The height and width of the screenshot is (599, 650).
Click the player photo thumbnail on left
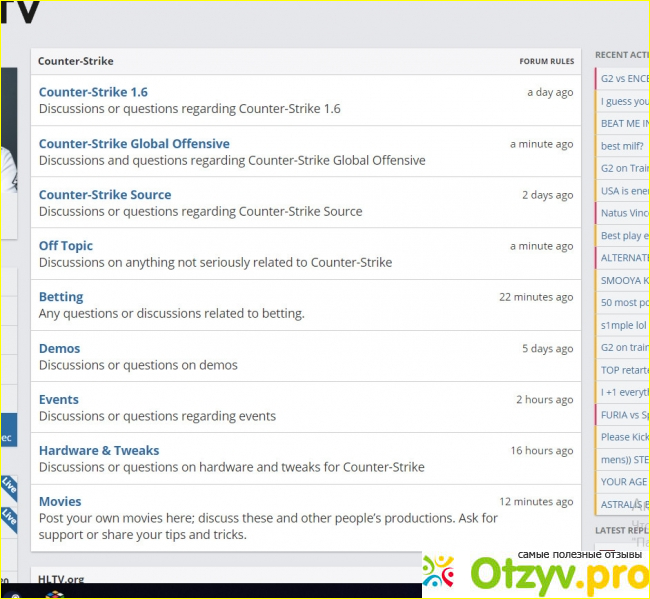[8, 150]
